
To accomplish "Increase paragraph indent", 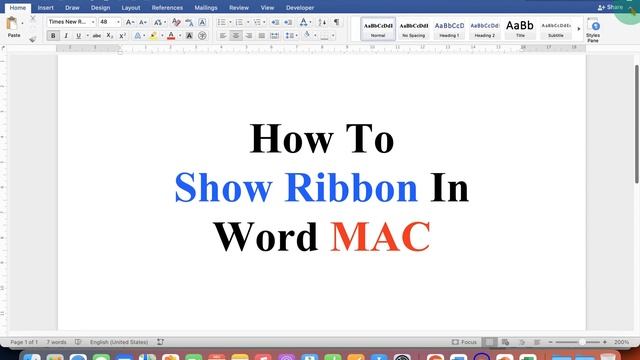I will point(288,22).
